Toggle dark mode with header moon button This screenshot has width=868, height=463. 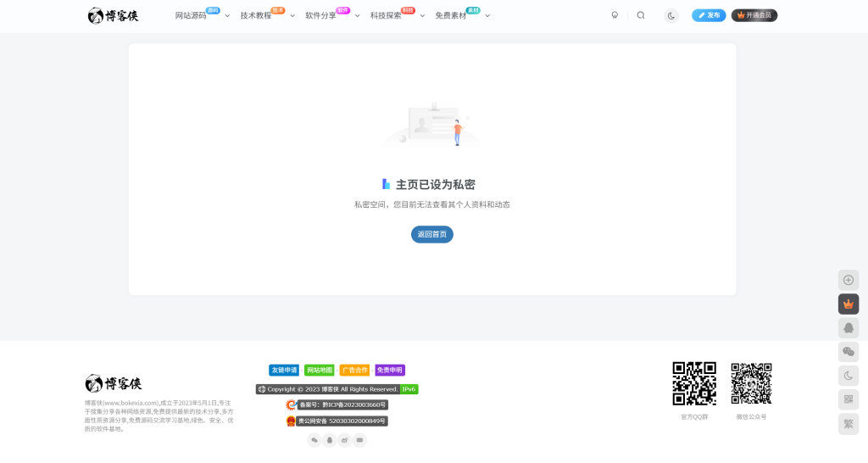671,15
